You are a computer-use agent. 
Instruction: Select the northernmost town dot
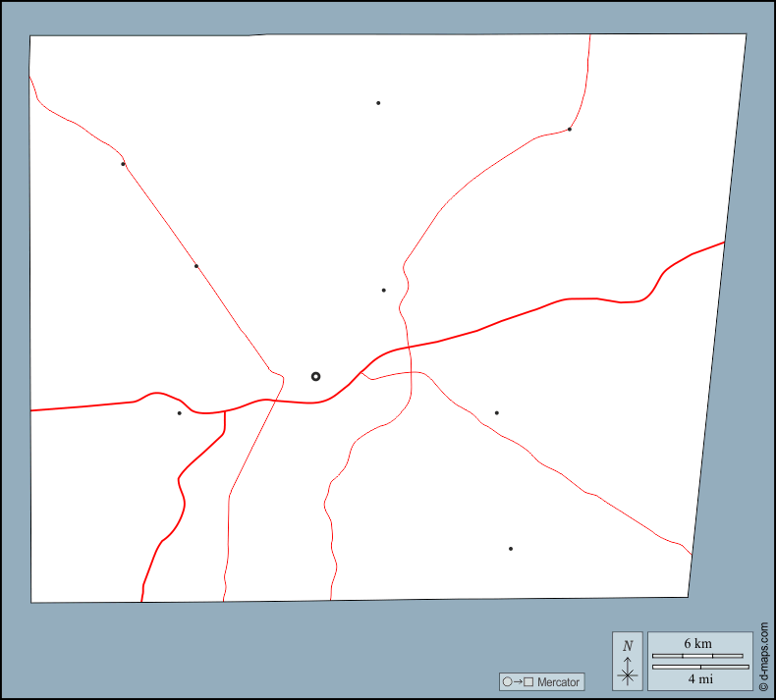(378, 103)
